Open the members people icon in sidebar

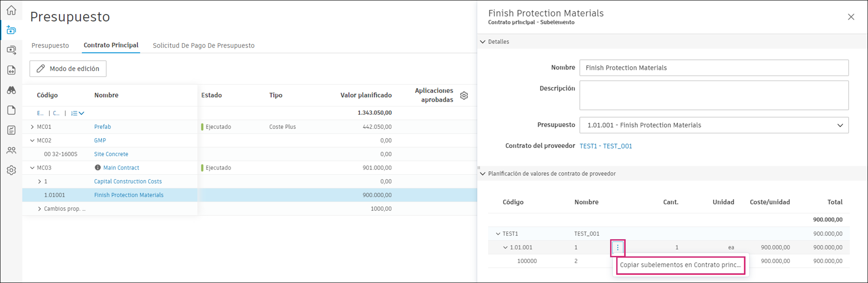pyautogui.click(x=12, y=150)
